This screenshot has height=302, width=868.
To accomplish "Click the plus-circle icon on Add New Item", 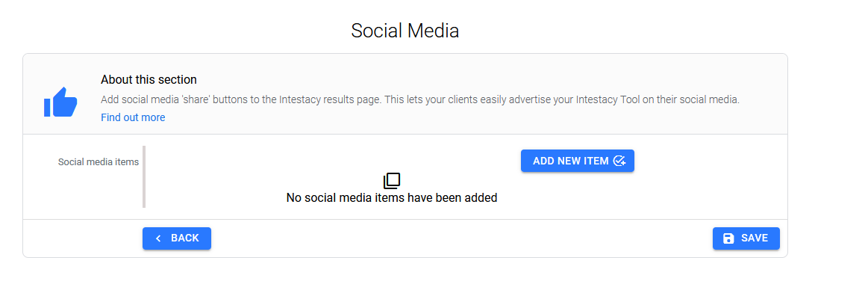I will click(x=619, y=161).
